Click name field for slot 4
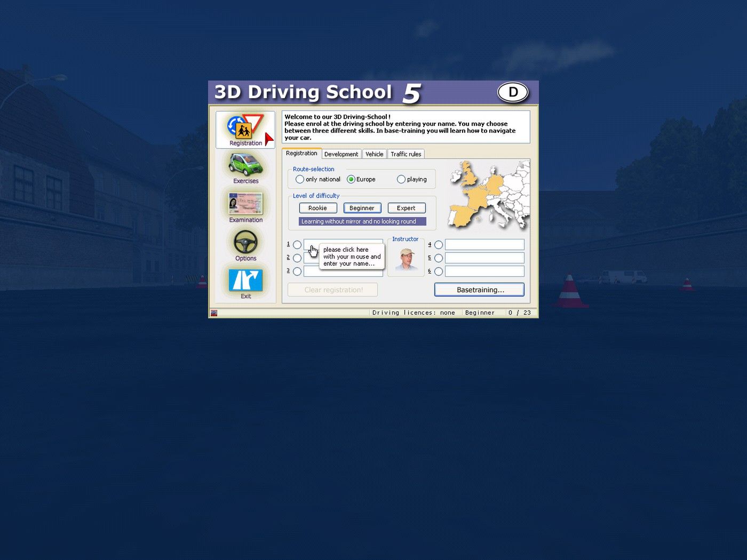747x560 pixels. coord(484,245)
